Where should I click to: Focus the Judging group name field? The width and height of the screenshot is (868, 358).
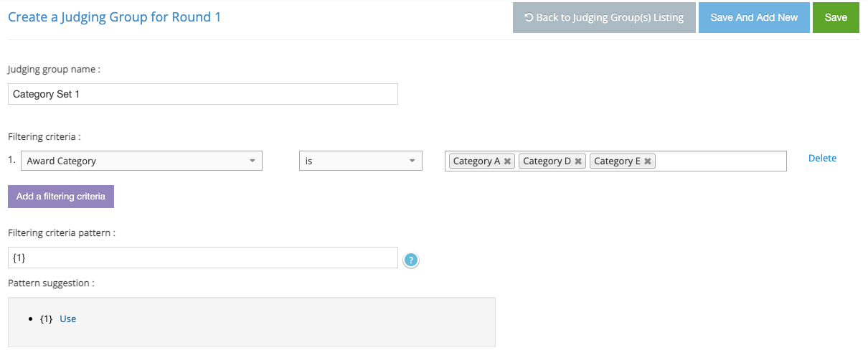tap(203, 94)
